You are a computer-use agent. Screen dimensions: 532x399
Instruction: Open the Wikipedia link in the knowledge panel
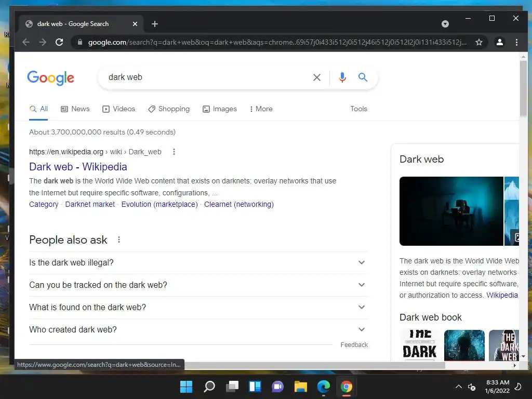pyautogui.click(x=502, y=295)
